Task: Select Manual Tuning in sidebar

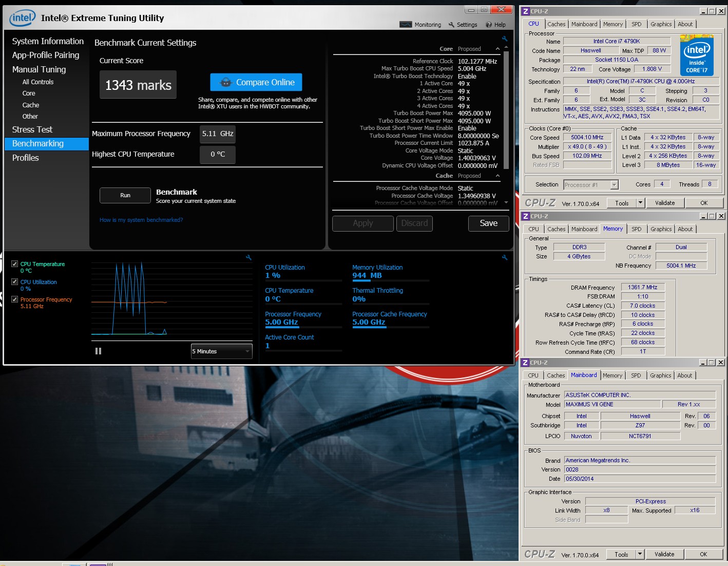Action: [x=39, y=69]
